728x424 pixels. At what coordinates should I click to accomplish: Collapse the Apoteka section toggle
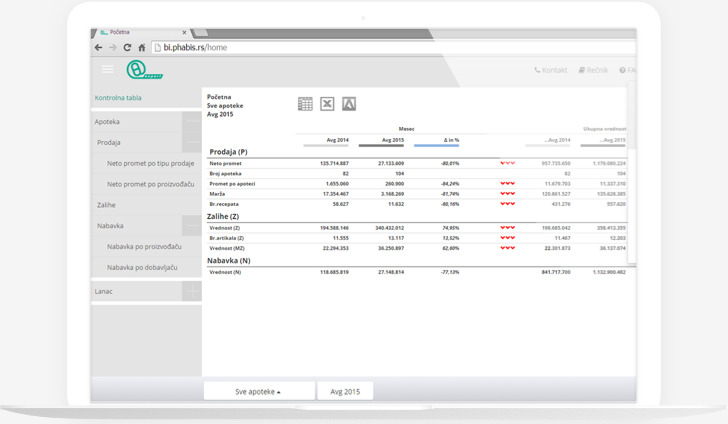pyautogui.click(x=192, y=122)
